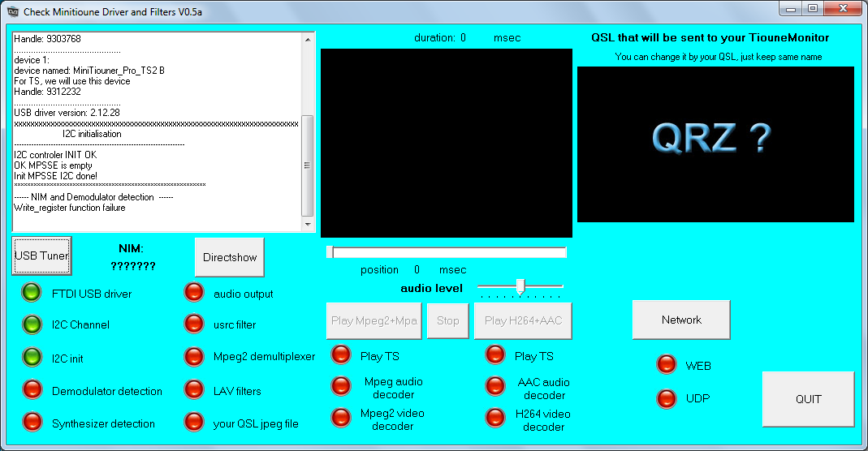Click the 'Write_register function failure' log line

(70, 208)
